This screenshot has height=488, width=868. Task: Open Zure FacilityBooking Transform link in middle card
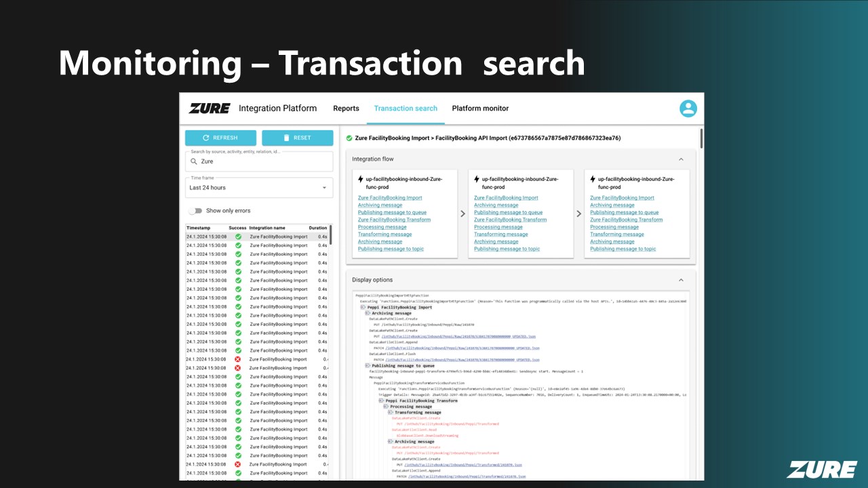pyautogui.click(x=510, y=220)
